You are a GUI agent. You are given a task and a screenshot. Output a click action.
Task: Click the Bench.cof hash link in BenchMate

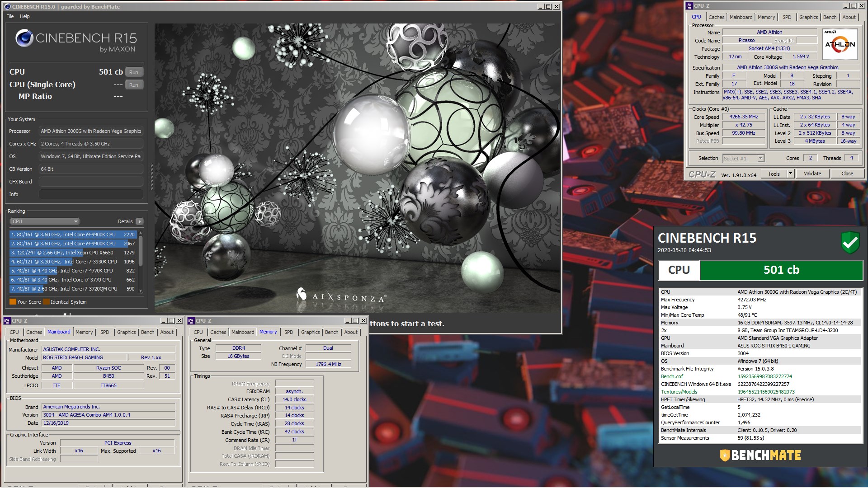pos(765,376)
